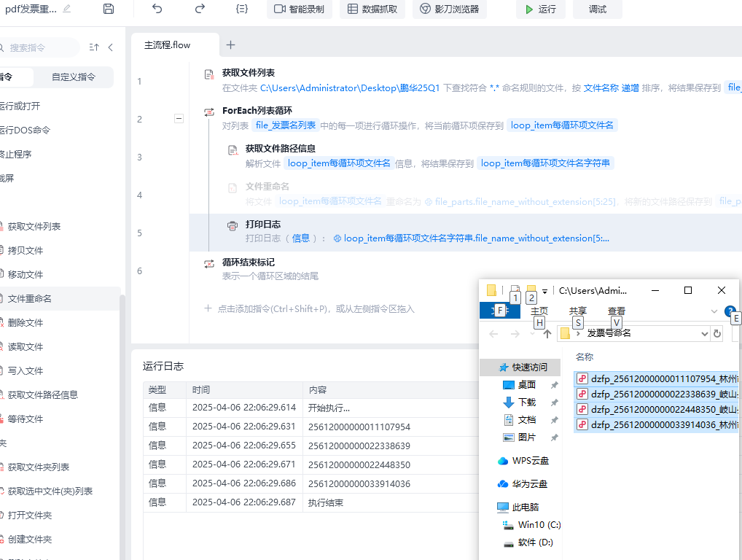Add a new flow tab with plus icon

pyautogui.click(x=230, y=45)
